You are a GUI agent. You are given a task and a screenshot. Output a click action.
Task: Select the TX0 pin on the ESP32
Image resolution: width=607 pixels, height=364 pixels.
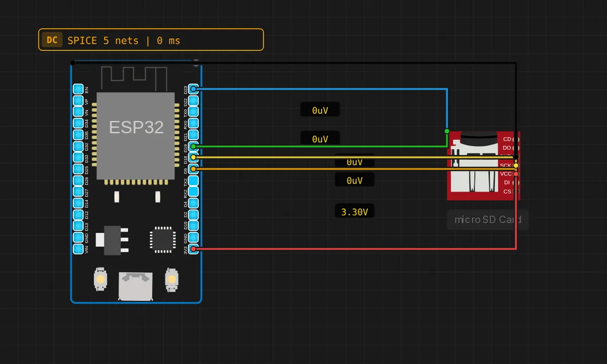tap(193, 112)
